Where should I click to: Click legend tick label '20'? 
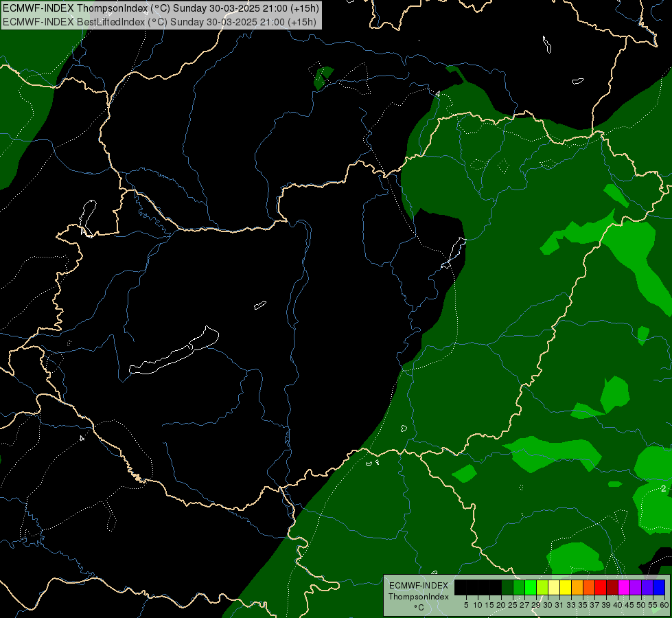coord(501,605)
